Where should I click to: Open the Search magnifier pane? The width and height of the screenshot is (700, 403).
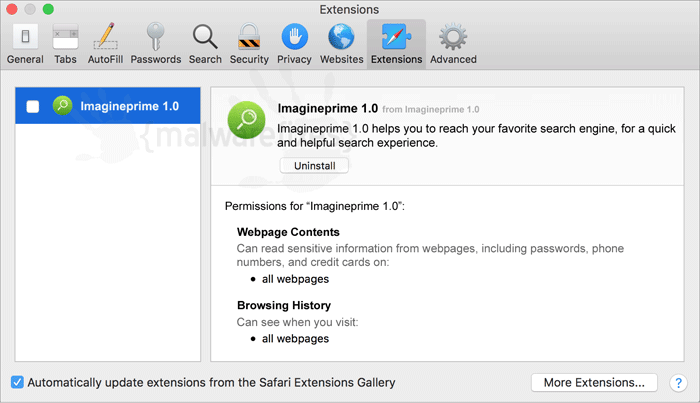(205, 44)
